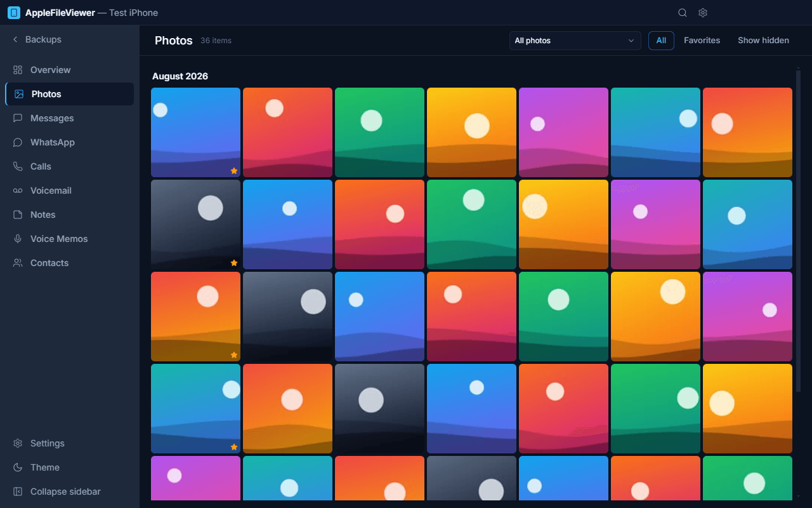This screenshot has height=508, width=812.
Task: Click the August 2026 section heading
Action: 180,76
